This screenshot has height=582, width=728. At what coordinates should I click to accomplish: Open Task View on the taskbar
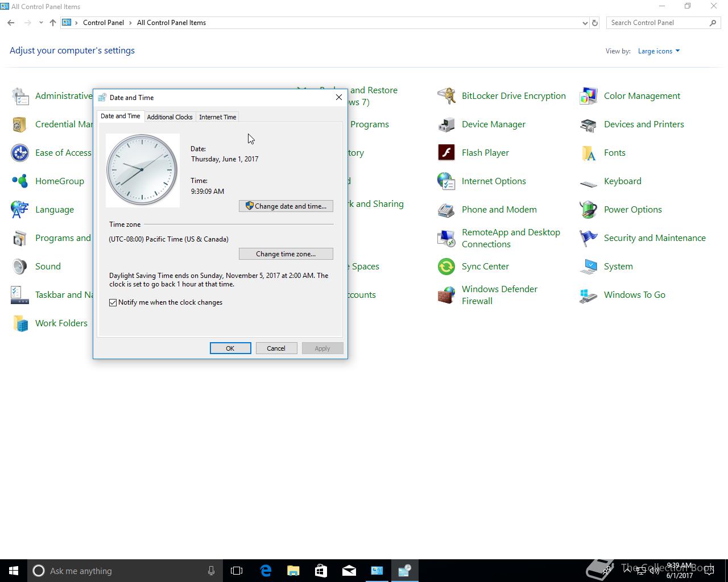tap(237, 571)
